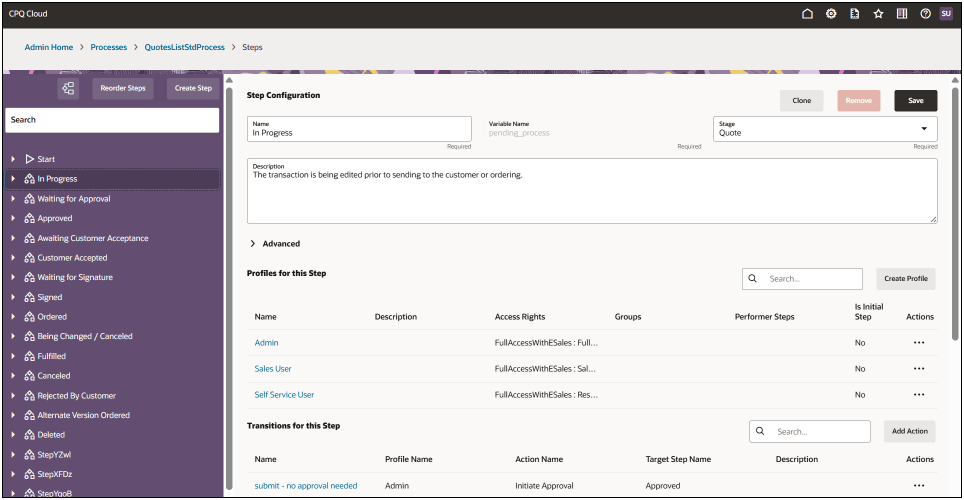
Task: Expand the Rejected By Customer node arrow
Action: [x=13, y=395]
